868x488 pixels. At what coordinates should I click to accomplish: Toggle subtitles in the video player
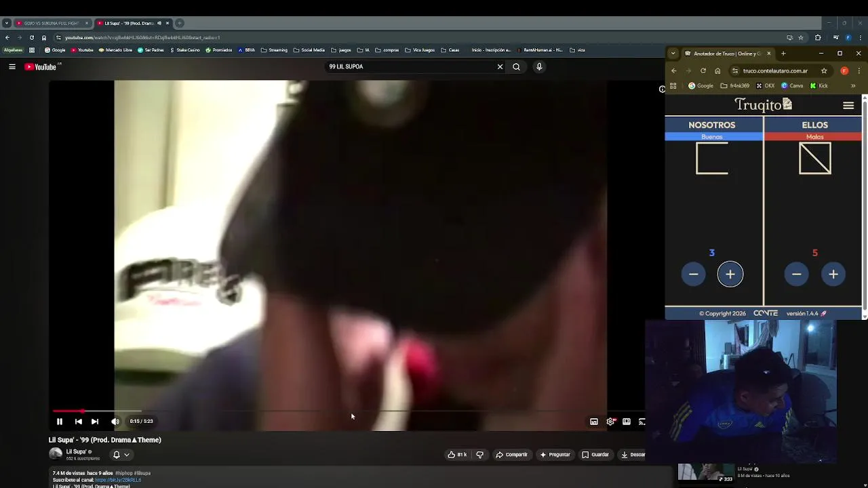click(594, 422)
